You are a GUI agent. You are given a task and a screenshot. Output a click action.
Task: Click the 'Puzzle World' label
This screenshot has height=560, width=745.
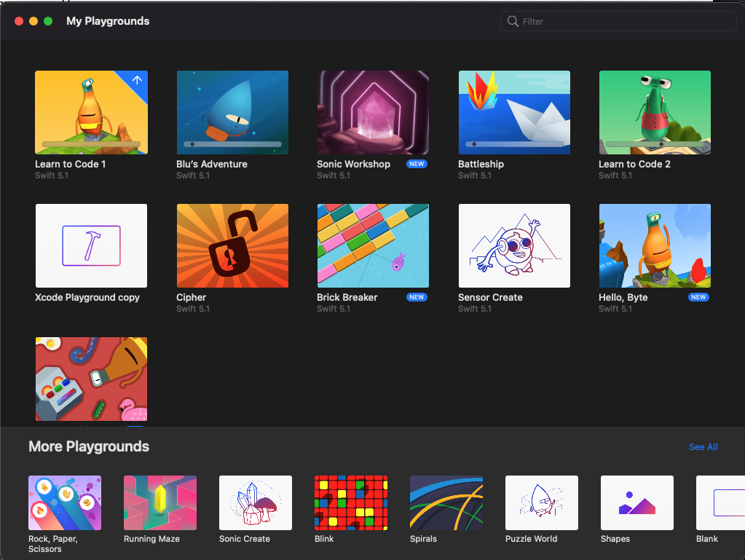click(x=531, y=539)
